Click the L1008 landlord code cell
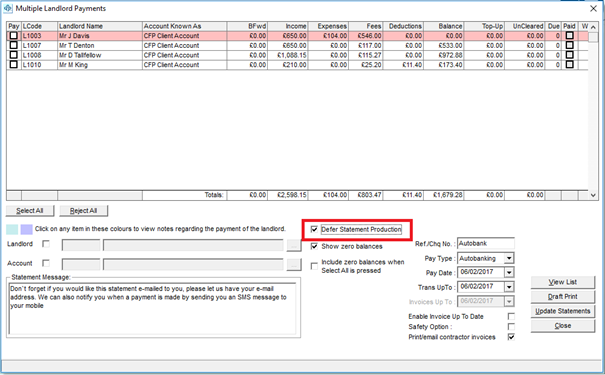 point(39,55)
